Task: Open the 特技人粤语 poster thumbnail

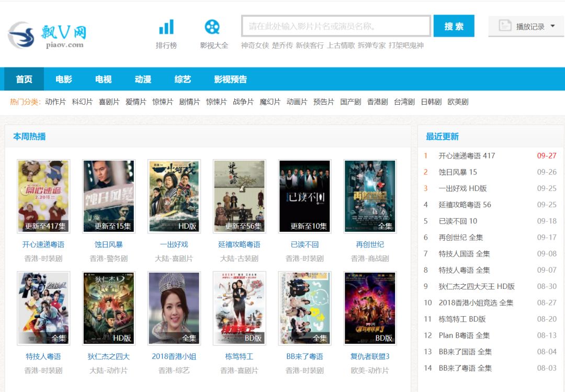Action: pos(43,308)
